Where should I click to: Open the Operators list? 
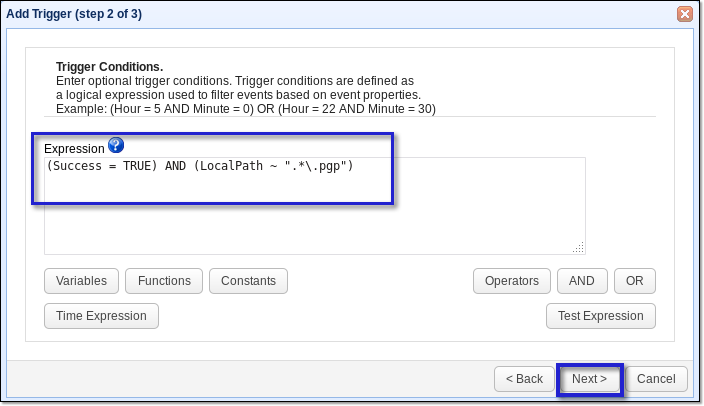coord(511,281)
